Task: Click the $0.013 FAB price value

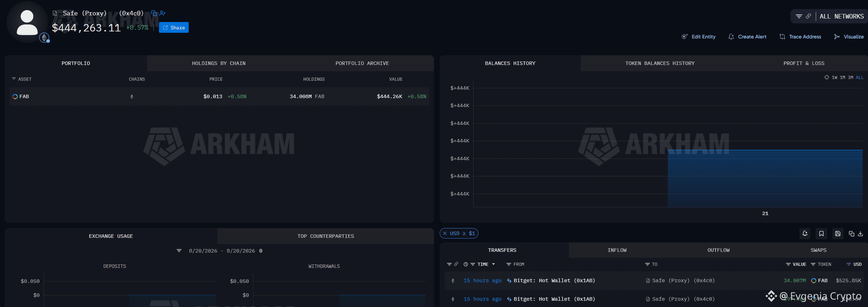Action: coord(213,97)
